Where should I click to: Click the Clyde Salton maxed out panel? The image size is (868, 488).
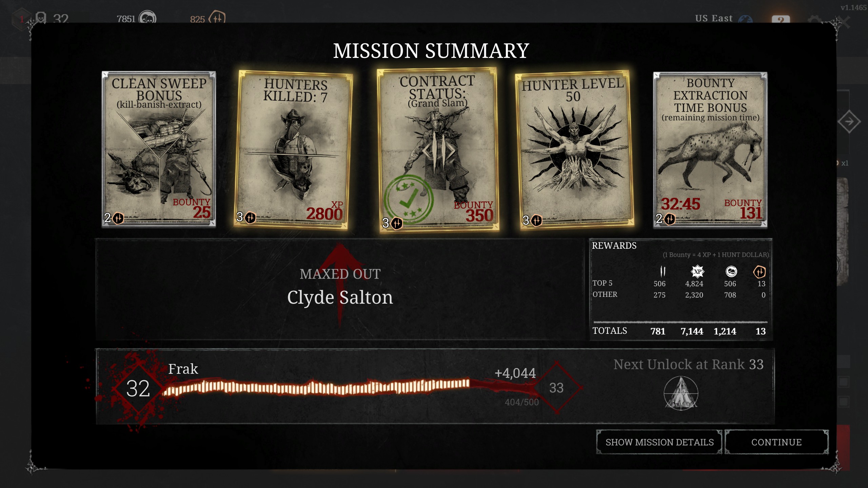(x=340, y=289)
